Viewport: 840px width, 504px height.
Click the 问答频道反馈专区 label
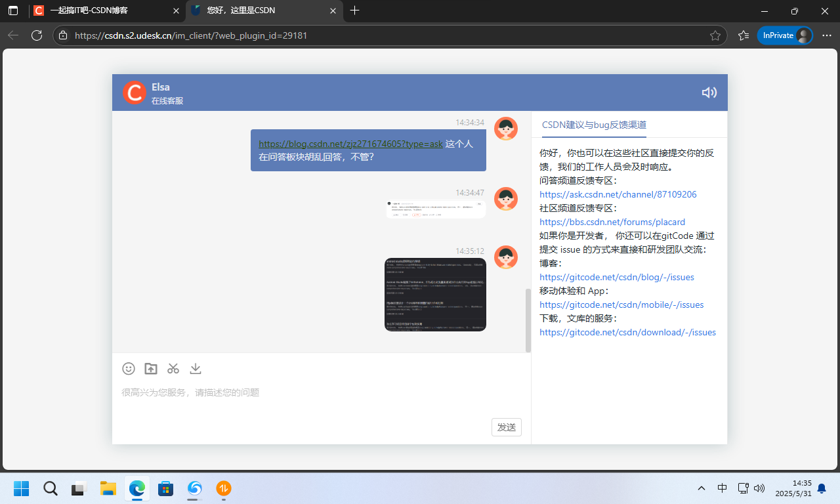578,180
